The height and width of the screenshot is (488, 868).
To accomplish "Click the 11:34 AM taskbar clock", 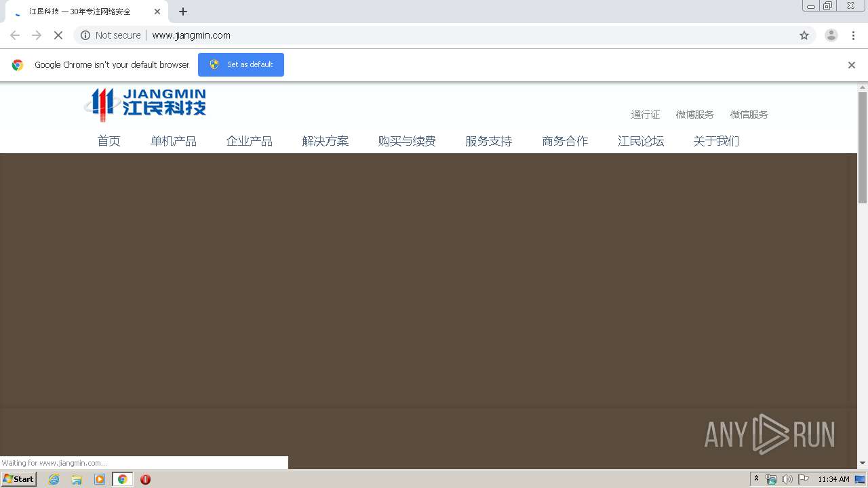I will point(833,479).
